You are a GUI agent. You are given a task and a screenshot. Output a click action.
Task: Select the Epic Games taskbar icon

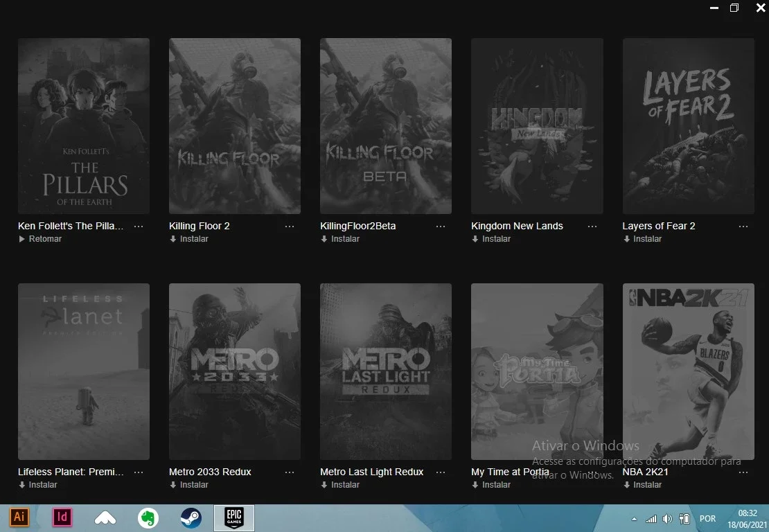[x=234, y=517]
